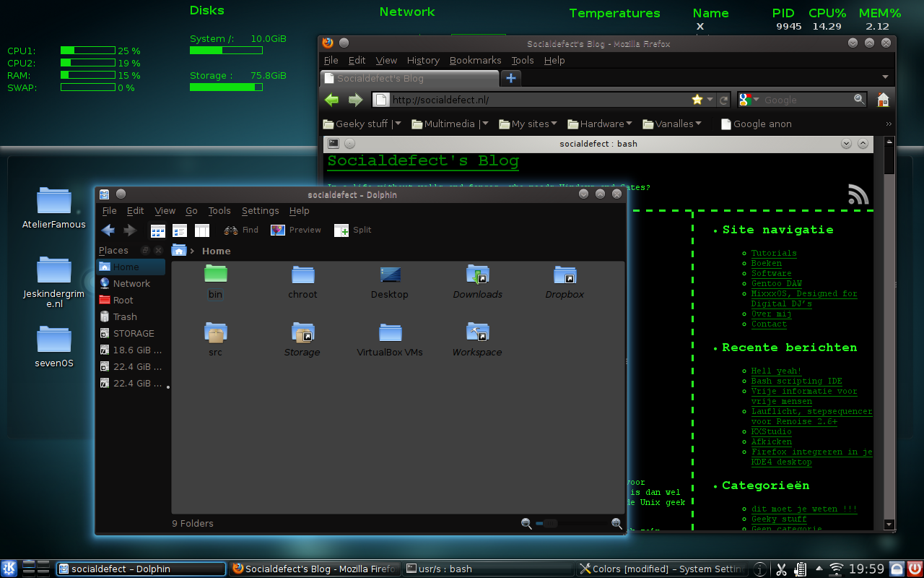Open STORAGE device in Places panel
Screen dimensions: 924x578
click(131, 334)
